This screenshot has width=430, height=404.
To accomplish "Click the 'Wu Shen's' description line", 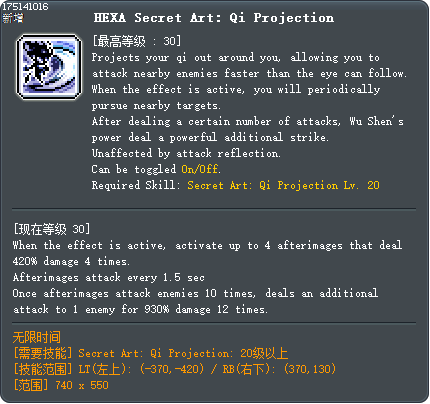I will click(248, 121).
